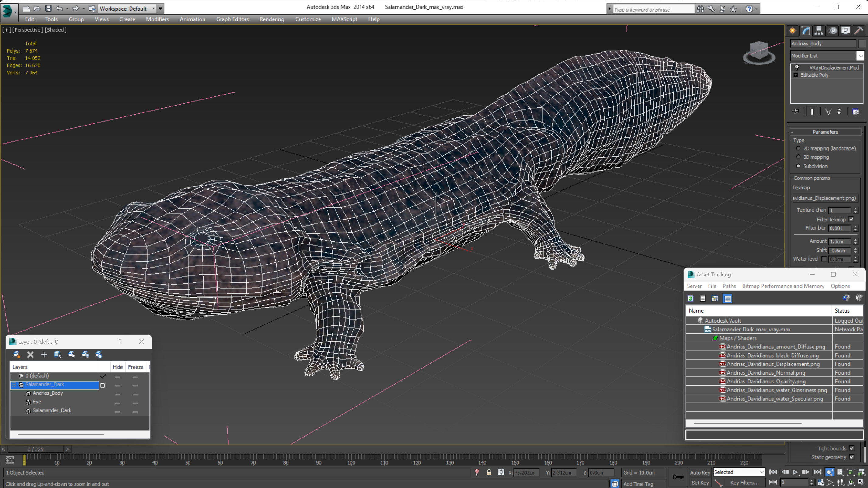
Task: Open Key Filters... button
Action: point(744,483)
